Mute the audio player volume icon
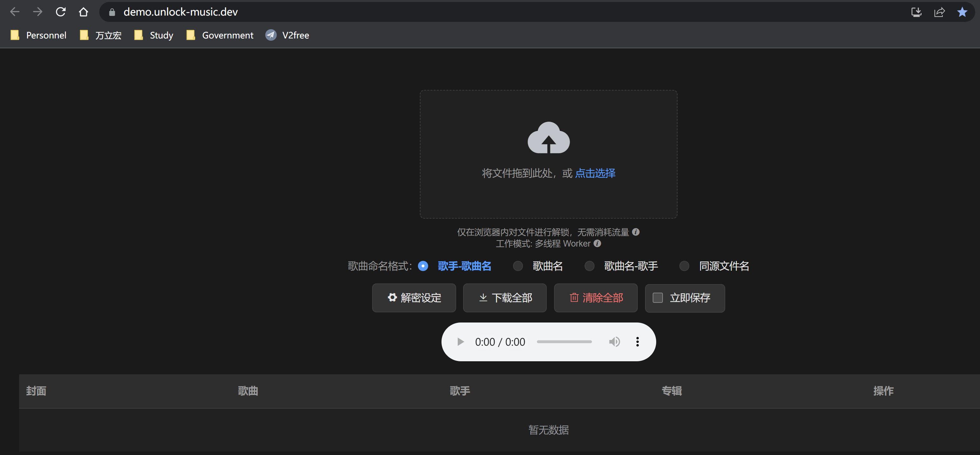Image resolution: width=980 pixels, height=455 pixels. (614, 342)
